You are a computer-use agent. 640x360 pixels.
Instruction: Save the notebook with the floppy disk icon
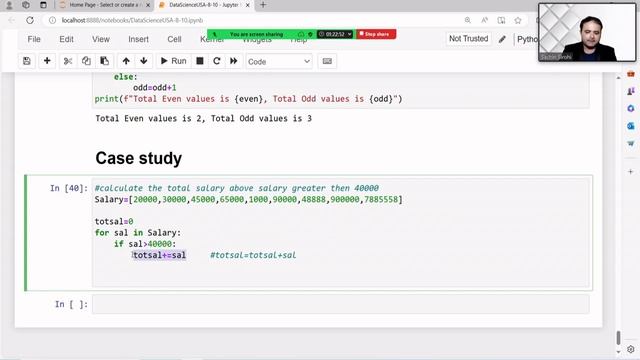click(x=27, y=61)
